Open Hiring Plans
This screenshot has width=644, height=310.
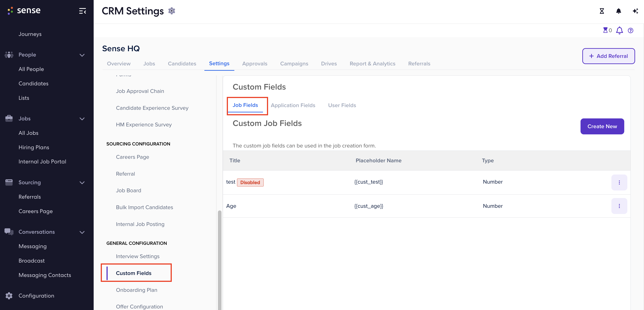pos(34,147)
